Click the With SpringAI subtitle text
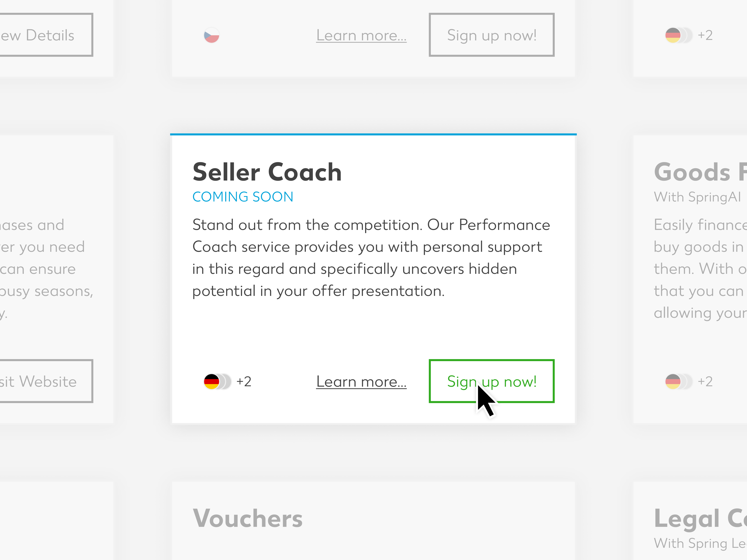This screenshot has height=560, width=747. point(697,197)
